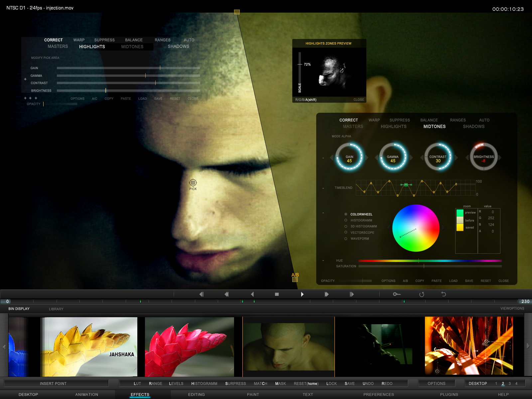The width and height of the screenshot is (532, 399).
Task: Select the WAVEFORM radio option
Action: [x=346, y=239]
